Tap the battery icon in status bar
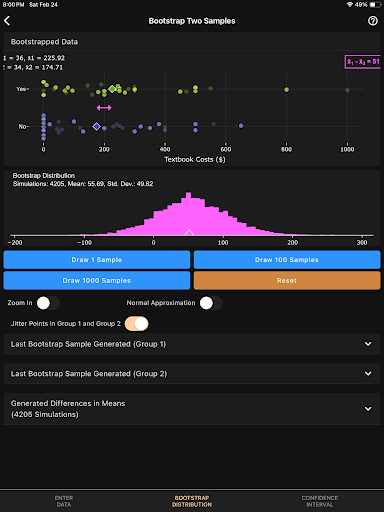 point(375,5)
